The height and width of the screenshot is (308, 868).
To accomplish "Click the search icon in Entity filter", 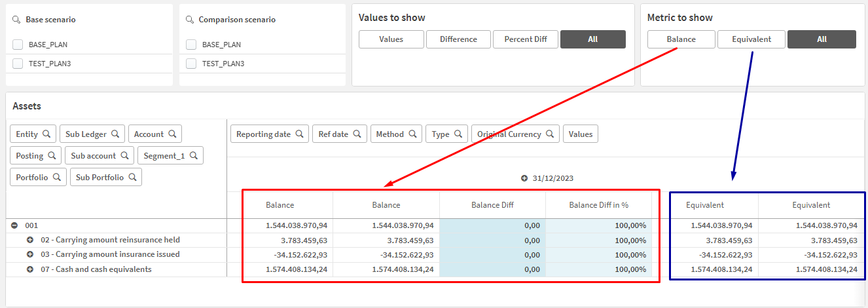I will click(46, 134).
